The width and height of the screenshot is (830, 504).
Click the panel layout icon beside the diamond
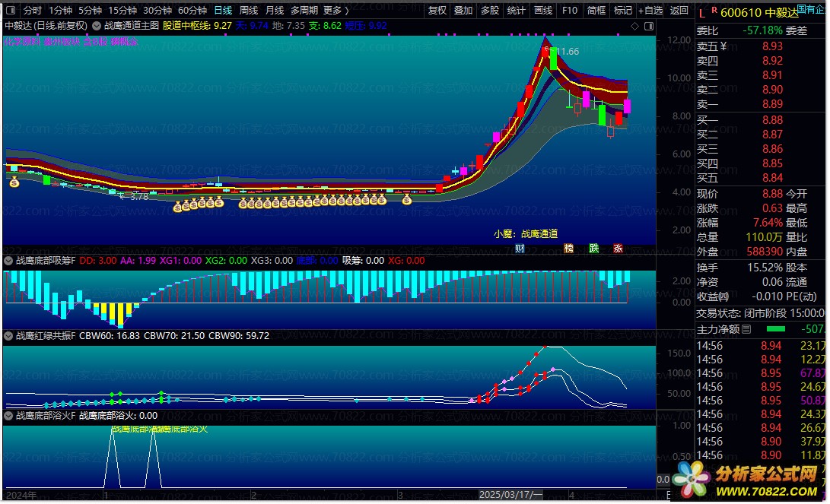(x=649, y=26)
